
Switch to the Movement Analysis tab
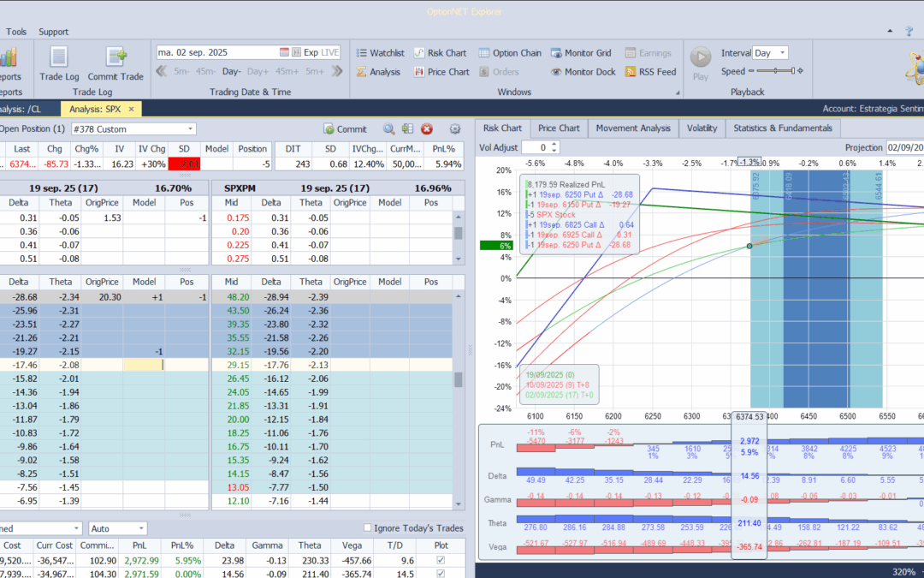(x=633, y=128)
